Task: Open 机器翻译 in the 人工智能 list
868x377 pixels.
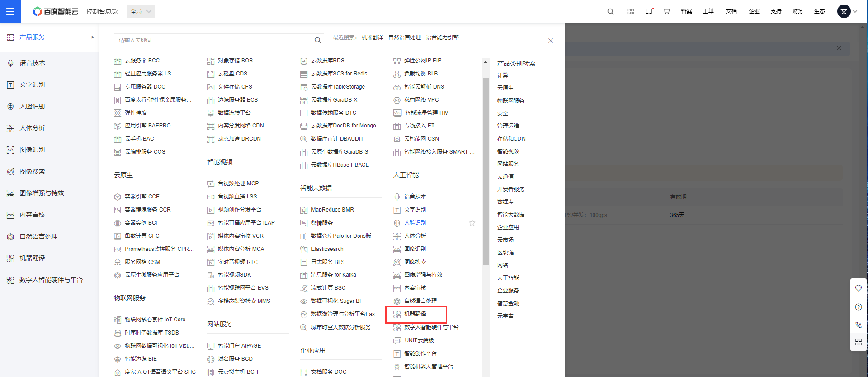Action: (415, 314)
